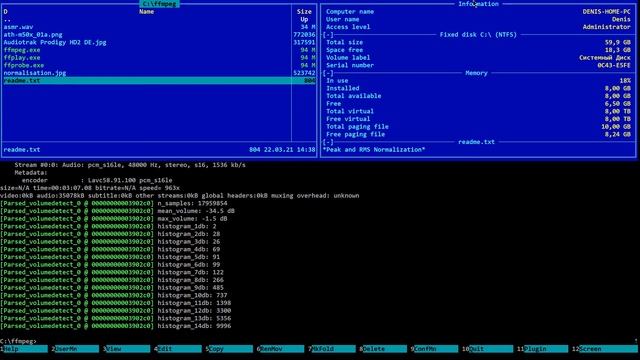640x360 pixels.
Task: Click the Name column header
Action: pos(147,12)
